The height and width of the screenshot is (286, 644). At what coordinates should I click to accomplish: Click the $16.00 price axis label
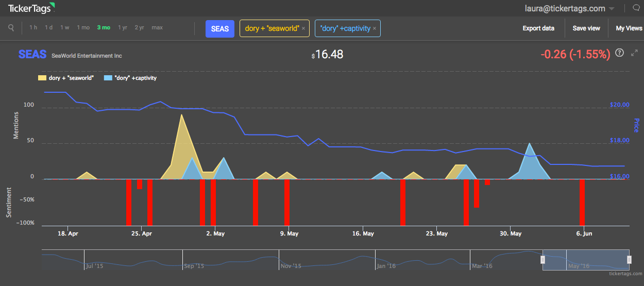pyautogui.click(x=620, y=176)
